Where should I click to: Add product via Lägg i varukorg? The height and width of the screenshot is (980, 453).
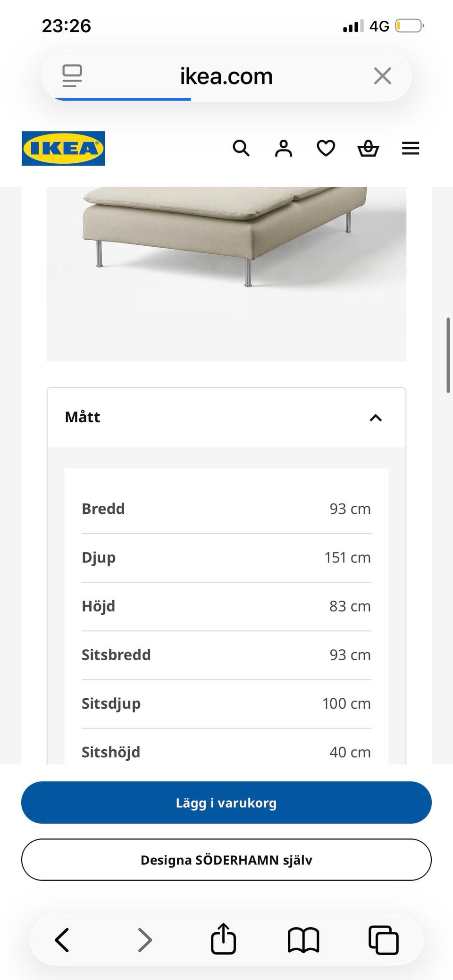pos(226,803)
